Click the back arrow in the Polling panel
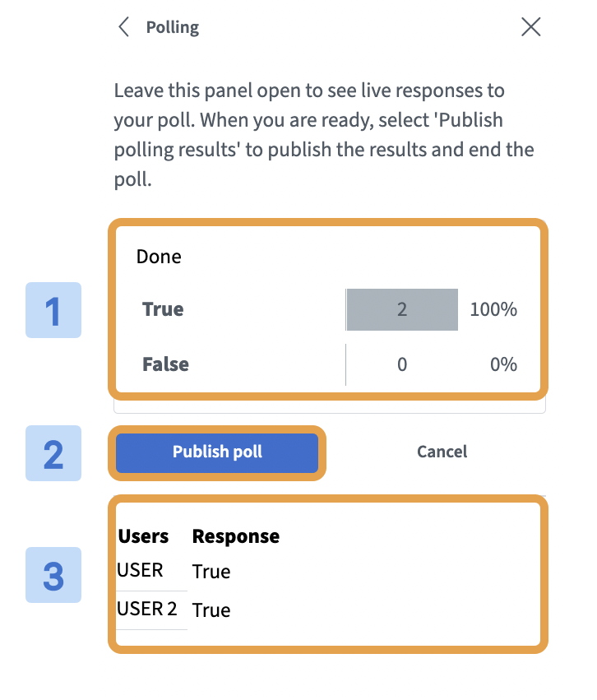The image size is (597, 700). pyautogui.click(x=123, y=26)
